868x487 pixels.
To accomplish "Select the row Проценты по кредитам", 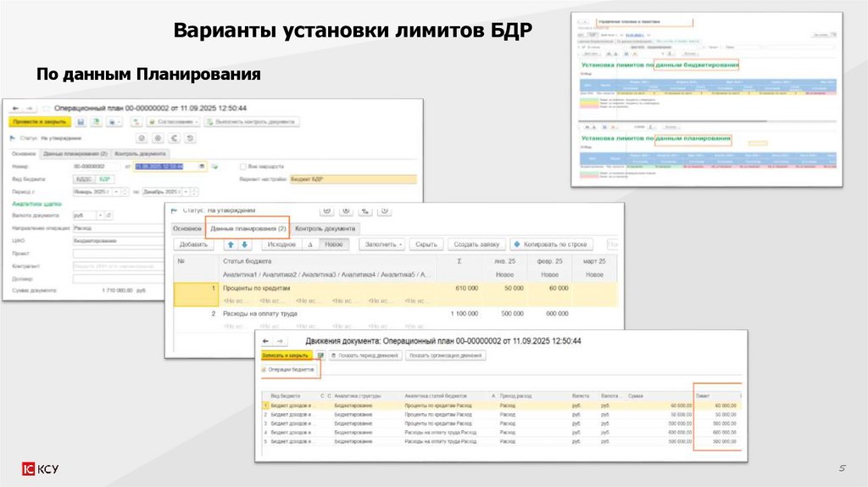I will (x=396, y=294).
